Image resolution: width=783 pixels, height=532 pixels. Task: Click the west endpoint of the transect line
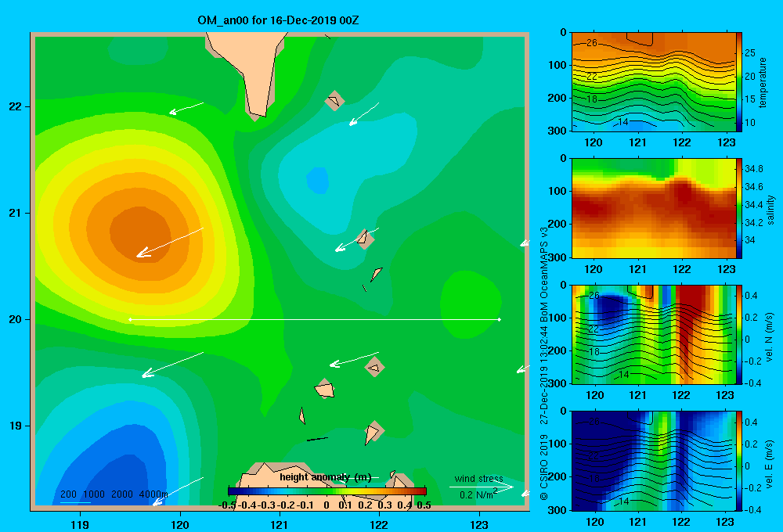coord(130,319)
